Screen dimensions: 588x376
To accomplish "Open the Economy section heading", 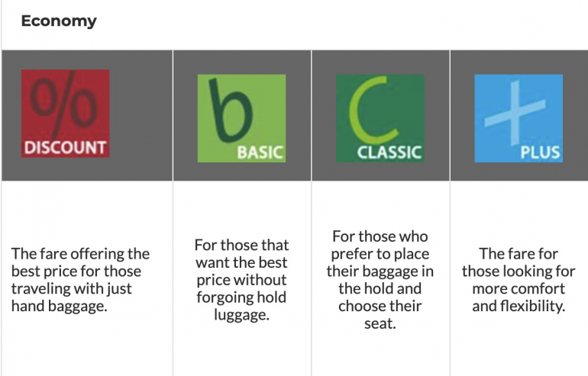I will point(59,21).
